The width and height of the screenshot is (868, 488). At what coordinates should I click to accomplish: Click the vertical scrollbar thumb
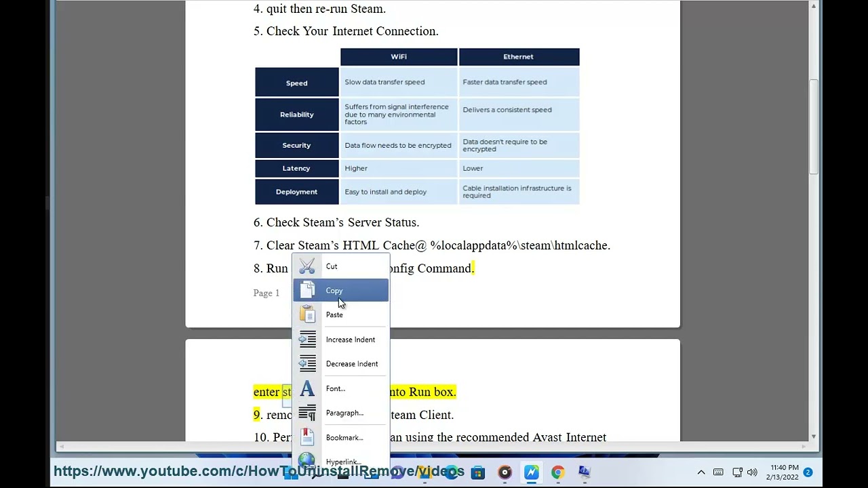(814, 127)
